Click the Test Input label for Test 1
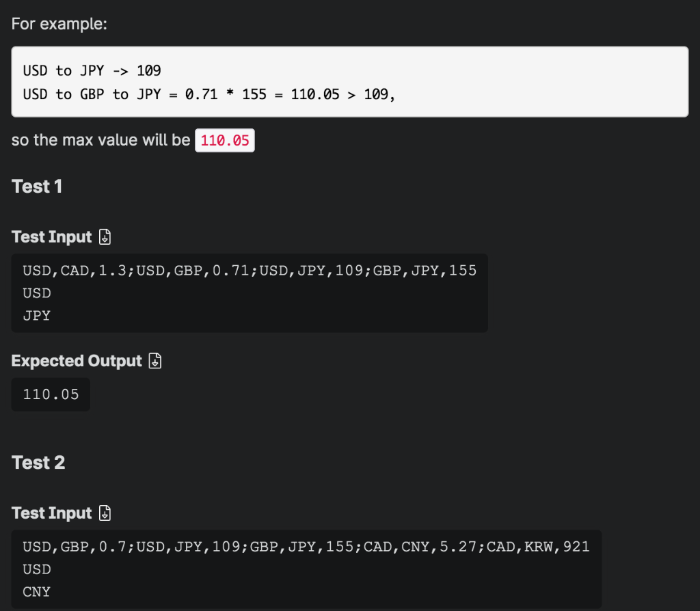This screenshot has height=611, width=700. (51, 236)
